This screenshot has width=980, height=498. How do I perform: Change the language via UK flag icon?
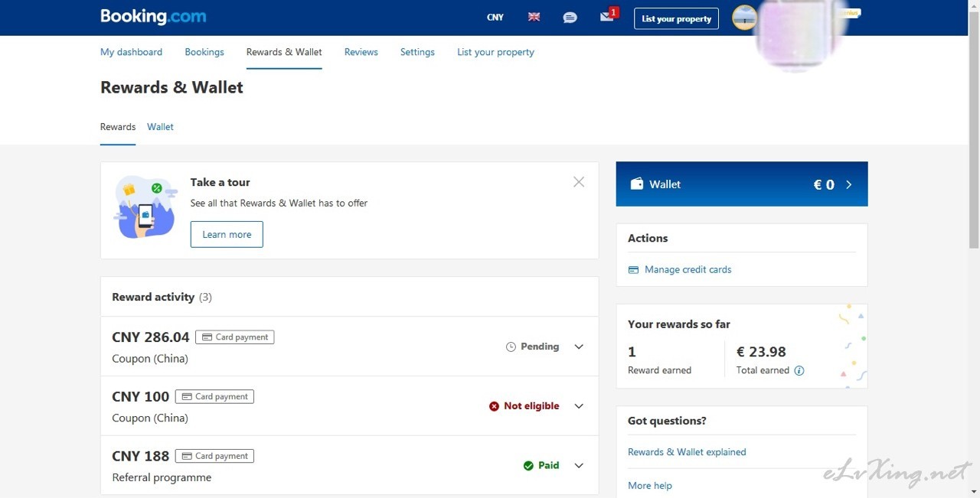[x=534, y=17]
